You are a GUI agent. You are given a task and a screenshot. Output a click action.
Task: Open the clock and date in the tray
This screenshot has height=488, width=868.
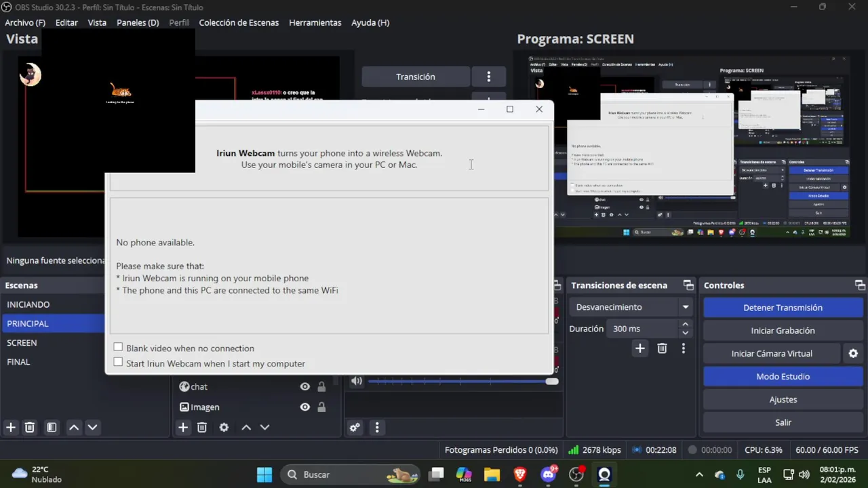pyautogui.click(x=837, y=474)
